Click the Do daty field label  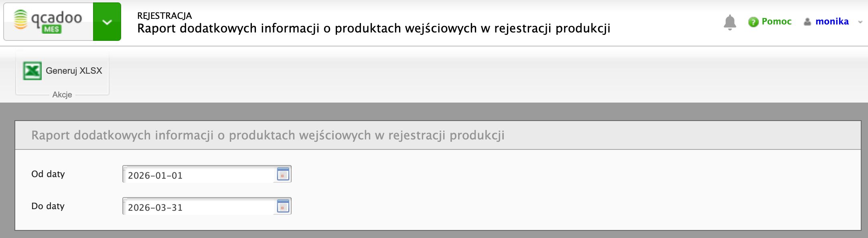point(48,206)
